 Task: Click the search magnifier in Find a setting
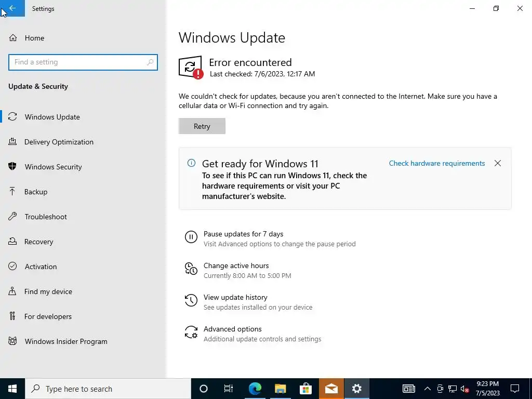pyautogui.click(x=150, y=62)
